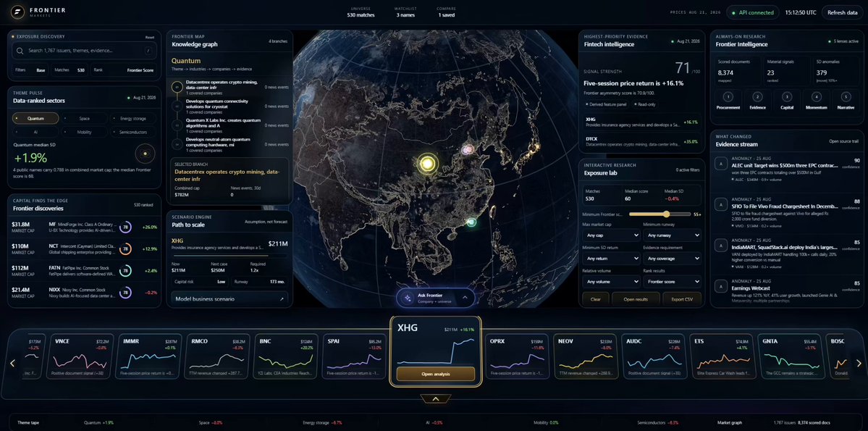Click Open analysis on XHG card
Screen dimensions: 868x431
pos(436,374)
